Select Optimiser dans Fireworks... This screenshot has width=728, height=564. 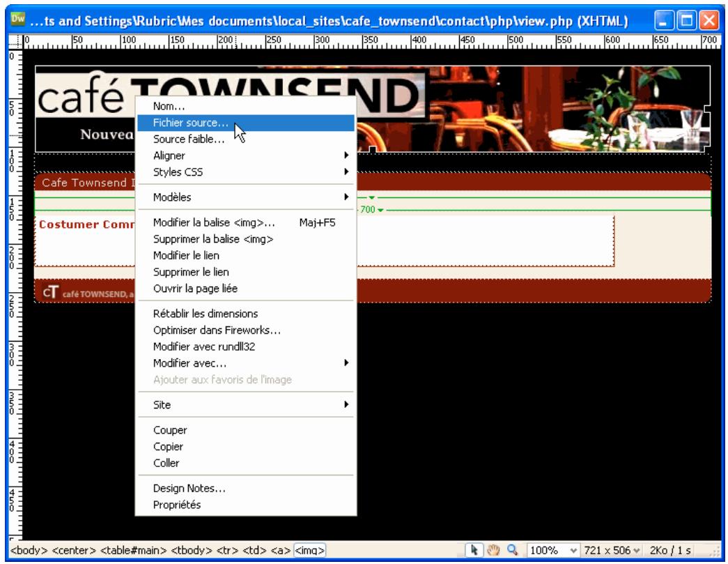tap(245, 330)
